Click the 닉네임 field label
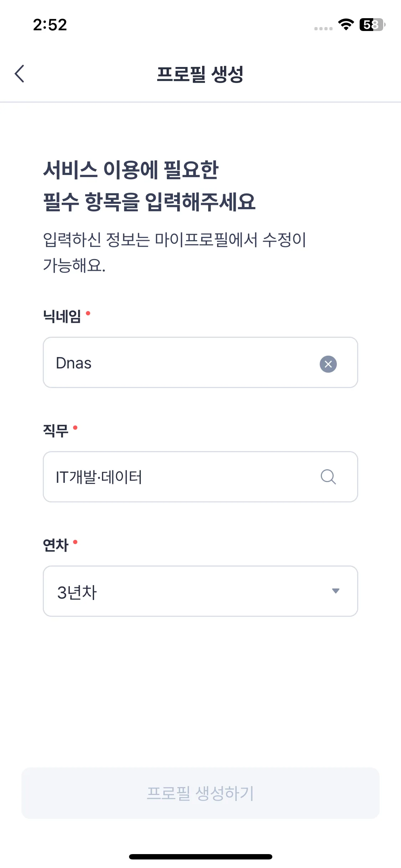This screenshot has width=401, height=868. click(x=62, y=316)
